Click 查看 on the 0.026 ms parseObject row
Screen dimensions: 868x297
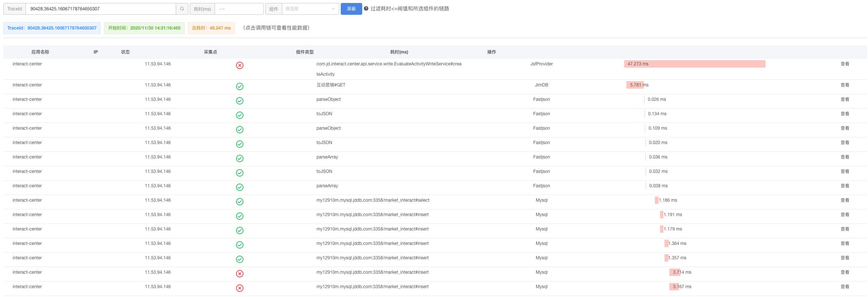pos(845,99)
